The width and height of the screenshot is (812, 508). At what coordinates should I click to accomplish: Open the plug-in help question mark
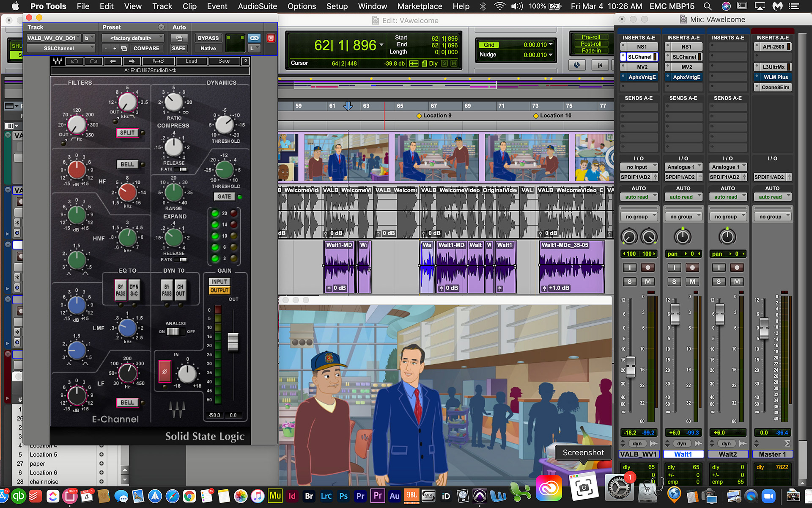click(x=245, y=61)
